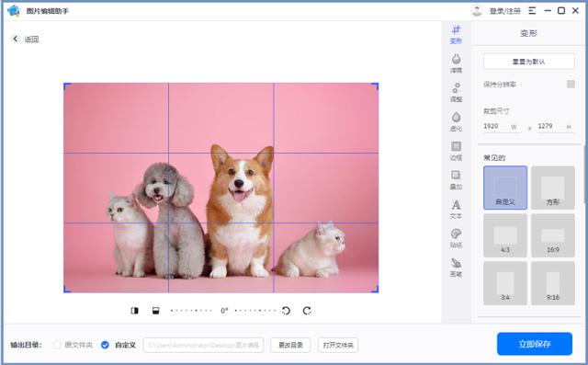588x365 pixels.
Task: Click 立即保存 save button
Action: [535, 344]
